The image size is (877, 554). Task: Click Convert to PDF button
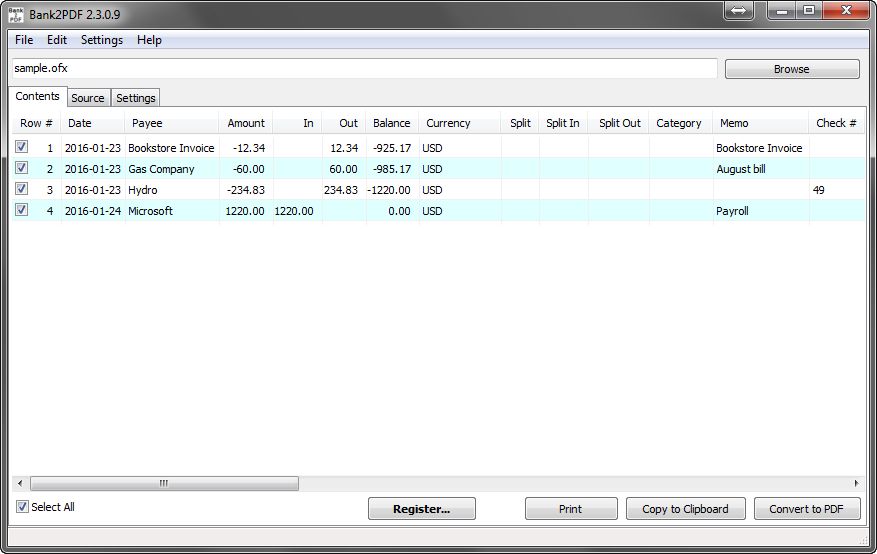click(x=807, y=509)
